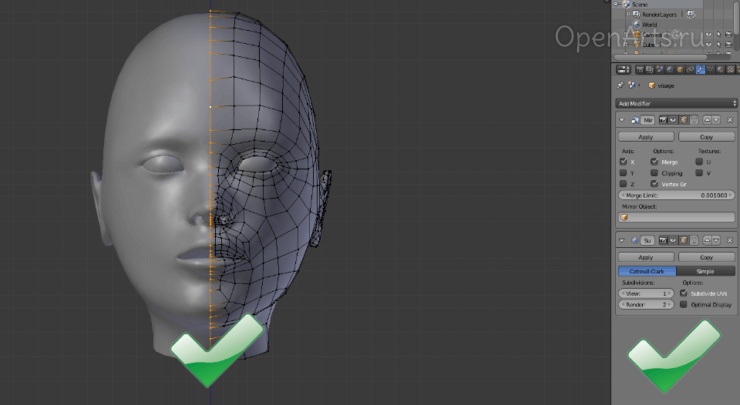Viewport: 740px width, 405px height.
Task: Apply the Mirror modifier
Action: point(646,136)
